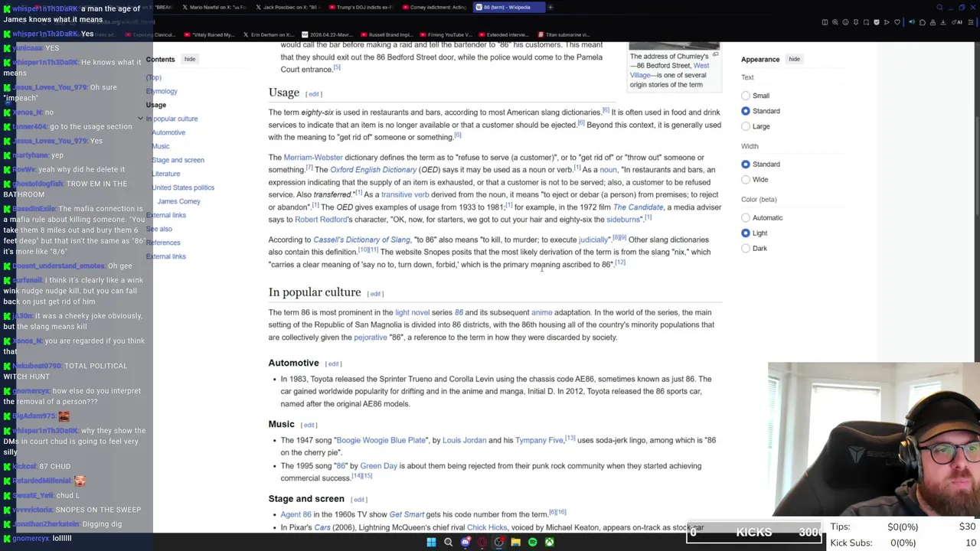
Task: Click the profile account icon in toolbar
Action: pos(933,22)
